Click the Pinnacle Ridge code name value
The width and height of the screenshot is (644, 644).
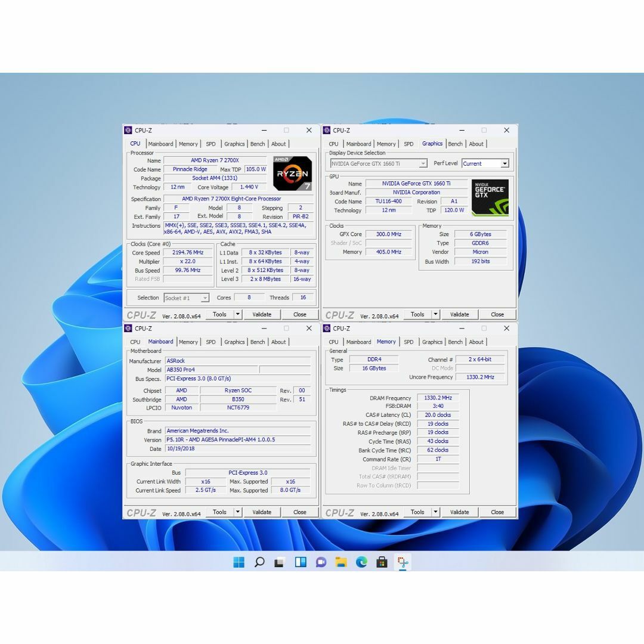click(x=190, y=169)
